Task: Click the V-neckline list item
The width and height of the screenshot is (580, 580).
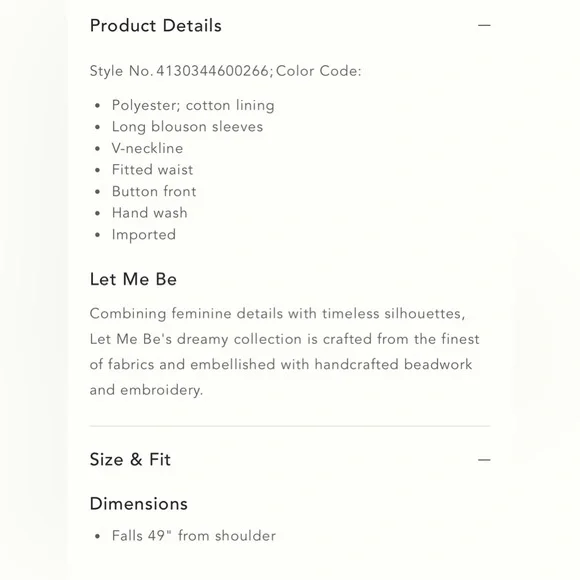Action: tap(147, 148)
